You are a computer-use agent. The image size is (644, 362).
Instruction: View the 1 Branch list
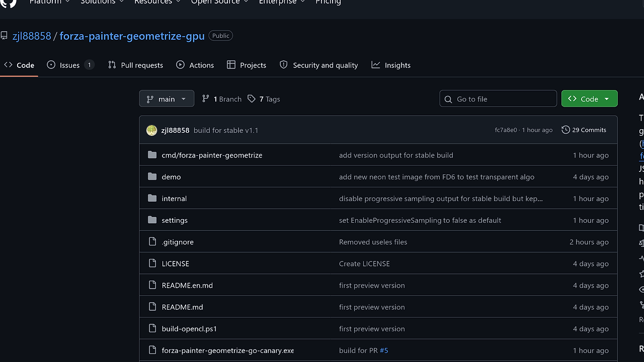pos(222,99)
